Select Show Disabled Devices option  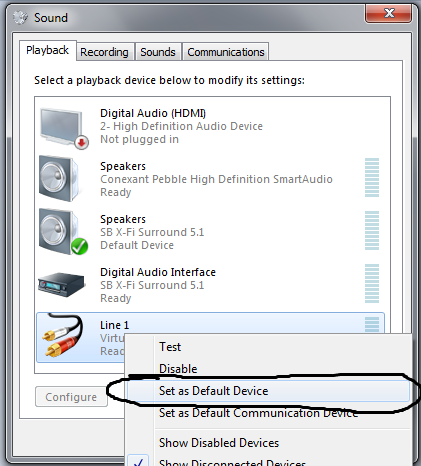(219, 443)
